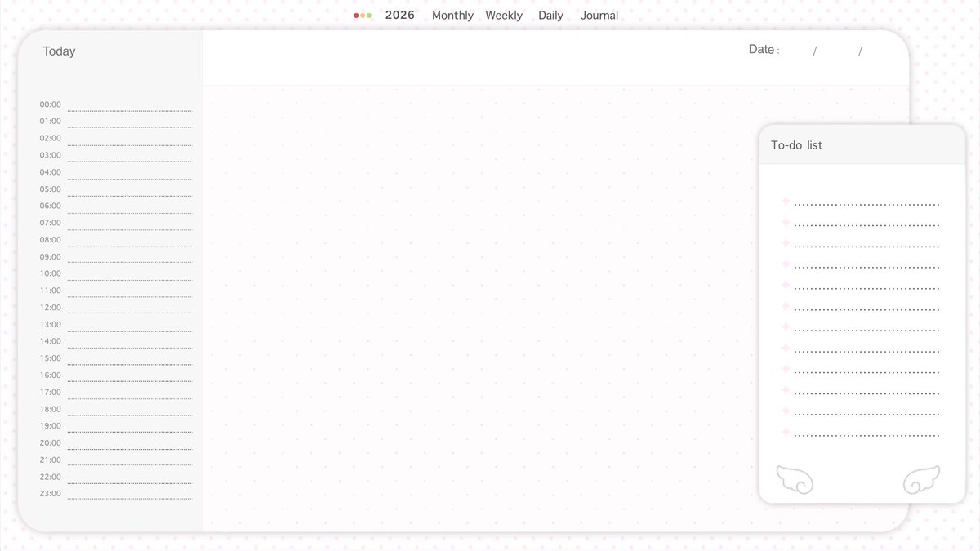980x551 pixels.
Task: Select the Today heading in the sidebar
Action: pyautogui.click(x=59, y=51)
